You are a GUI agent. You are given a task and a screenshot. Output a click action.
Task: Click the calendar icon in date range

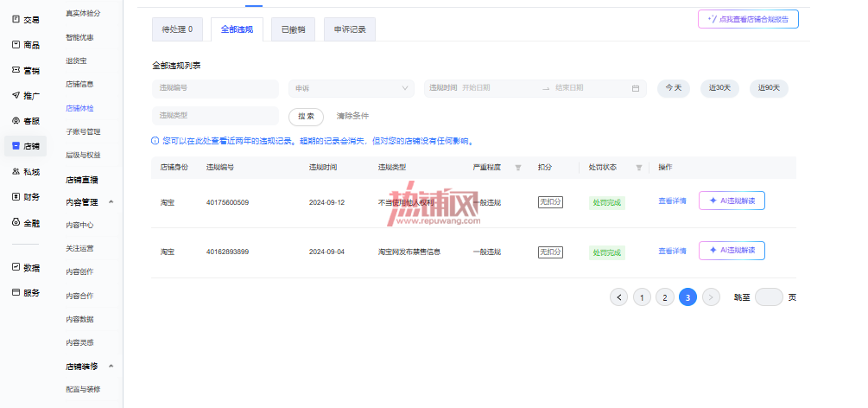pyautogui.click(x=636, y=88)
